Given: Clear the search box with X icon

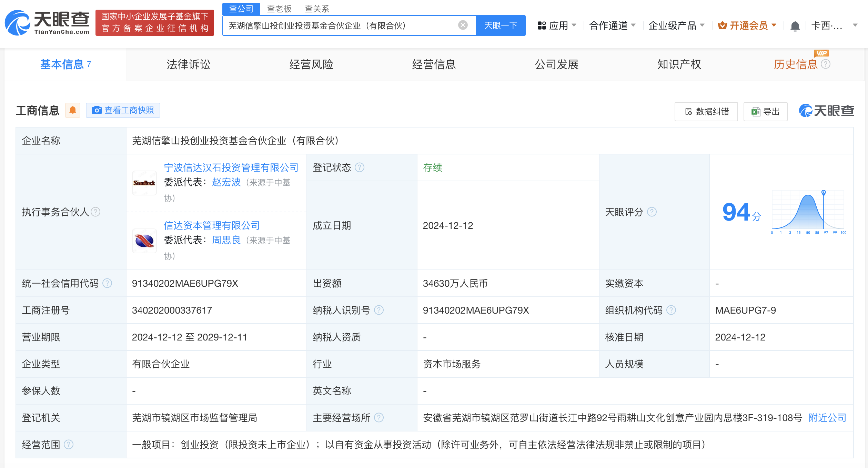Looking at the screenshot, I should (x=463, y=25).
